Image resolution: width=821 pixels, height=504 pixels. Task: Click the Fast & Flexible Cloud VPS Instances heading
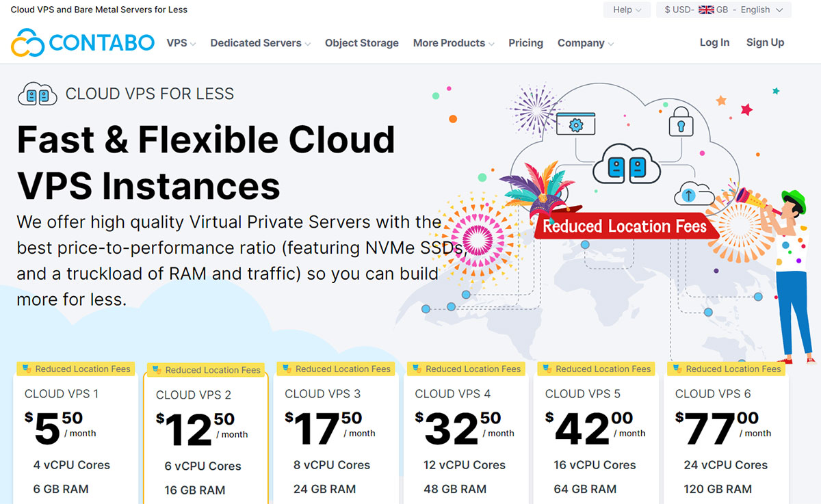click(x=206, y=162)
